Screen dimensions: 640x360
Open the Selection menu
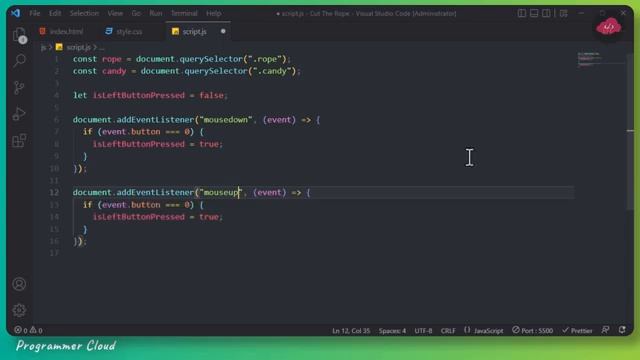click(84, 13)
